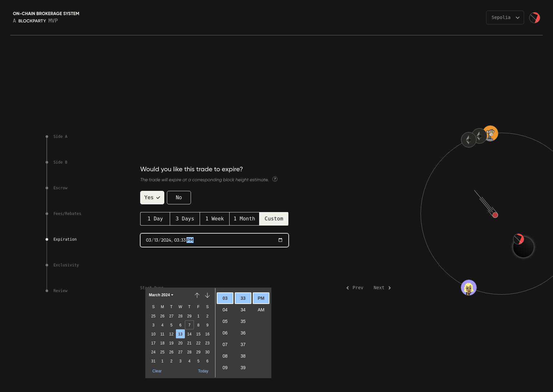This screenshot has height=392, width=553.
Task: Open the Sepolia network dropdown
Action: (x=505, y=18)
